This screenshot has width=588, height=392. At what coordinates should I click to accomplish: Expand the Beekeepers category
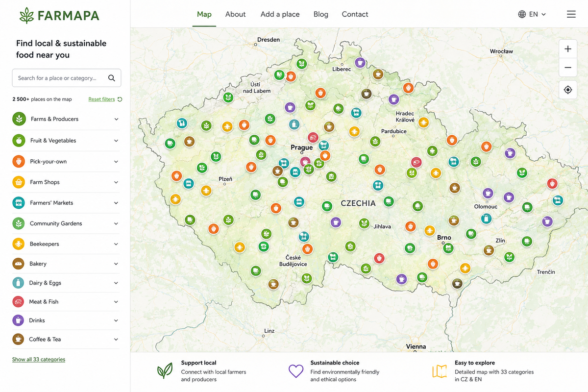(116, 244)
